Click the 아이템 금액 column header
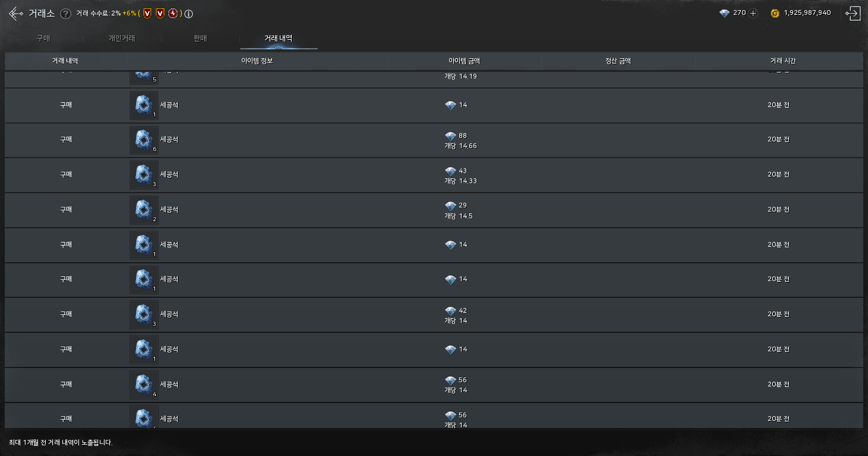The width and height of the screenshot is (868, 456). (464, 61)
